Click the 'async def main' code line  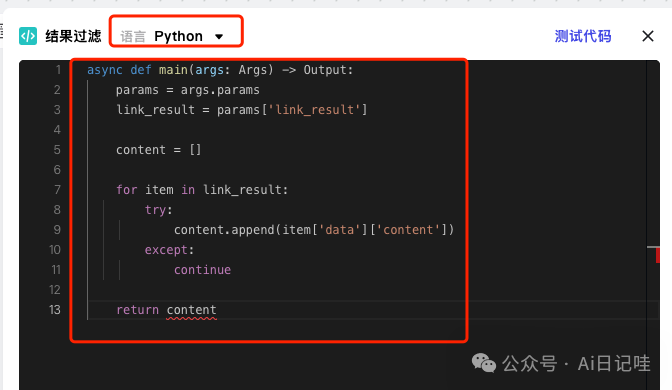tap(220, 69)
